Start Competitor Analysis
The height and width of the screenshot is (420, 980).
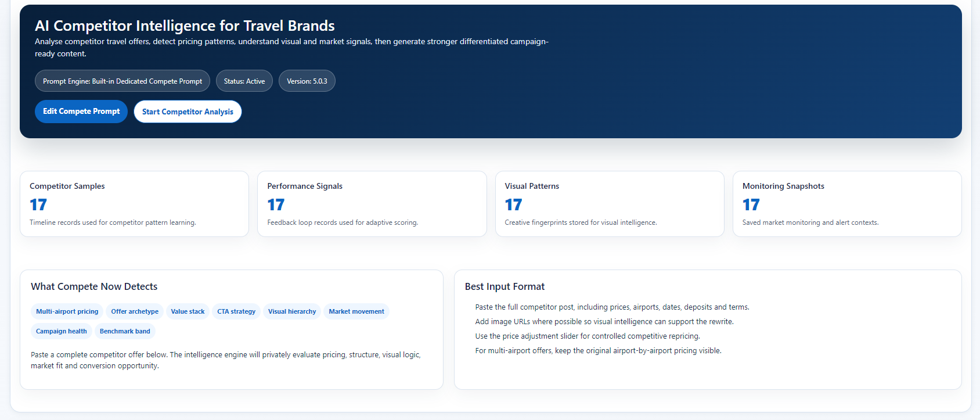click(188, 112)
